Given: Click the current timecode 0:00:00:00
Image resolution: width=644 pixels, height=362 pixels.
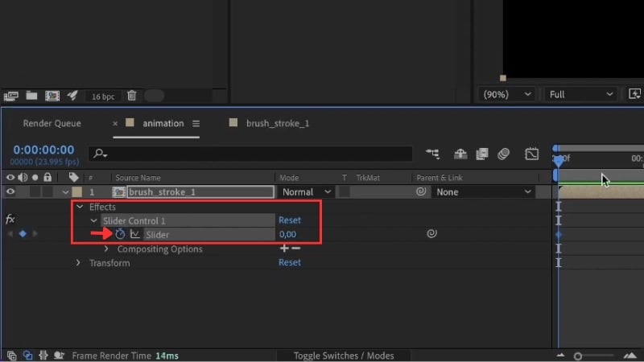Looking at the screenshot, I should [43, 150].
